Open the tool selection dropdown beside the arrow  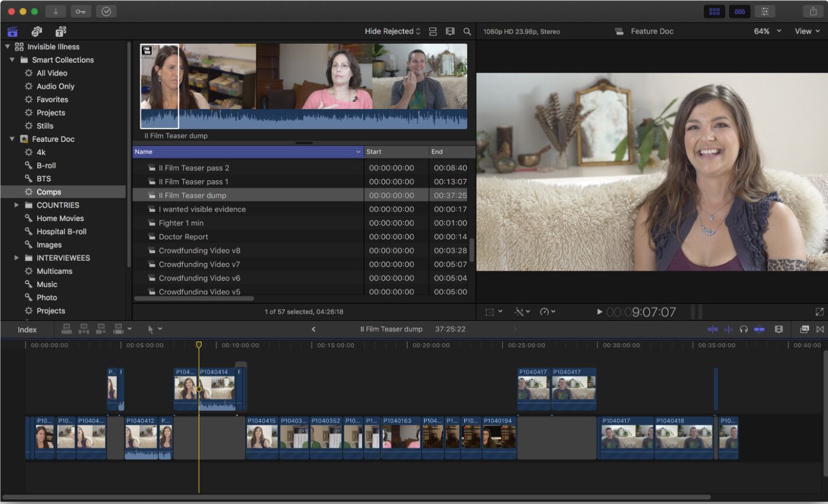[161, 329]
